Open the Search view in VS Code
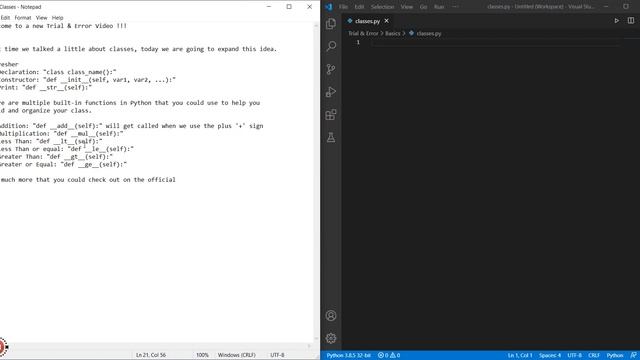Viewport: 640px width, 360px height. [x=331, y=46]
